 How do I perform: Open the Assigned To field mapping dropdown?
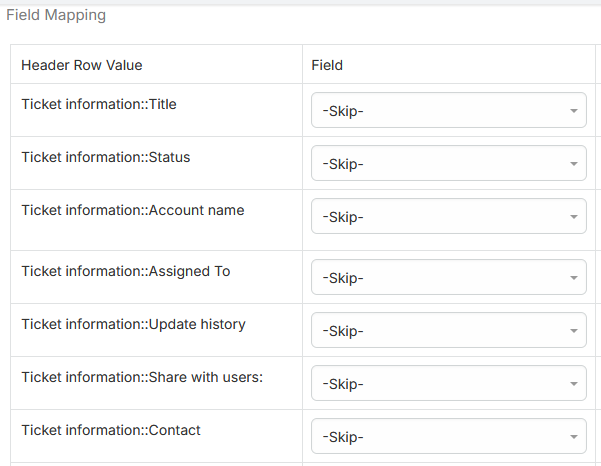(x=448, y=277)
